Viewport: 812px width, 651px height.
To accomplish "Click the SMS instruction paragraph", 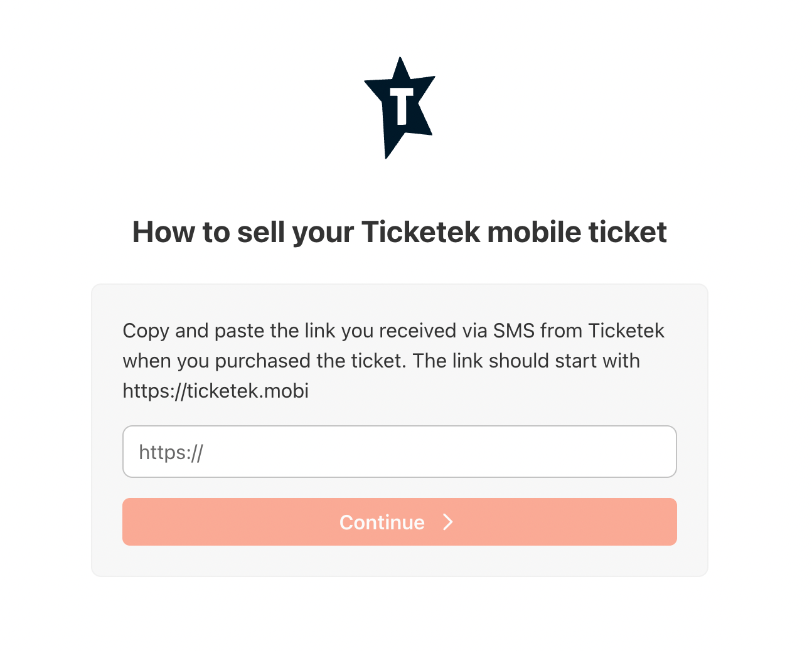I will 393,361.
